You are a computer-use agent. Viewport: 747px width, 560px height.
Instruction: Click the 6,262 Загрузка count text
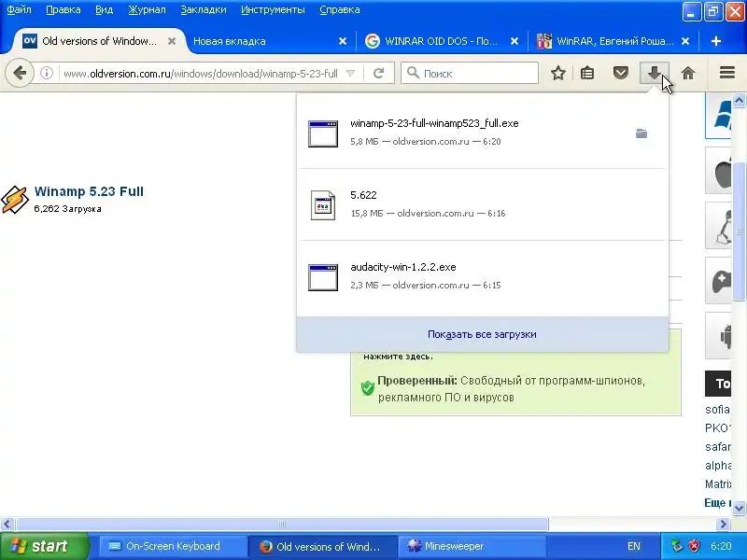pyautogui.click(x=67, y=209)
